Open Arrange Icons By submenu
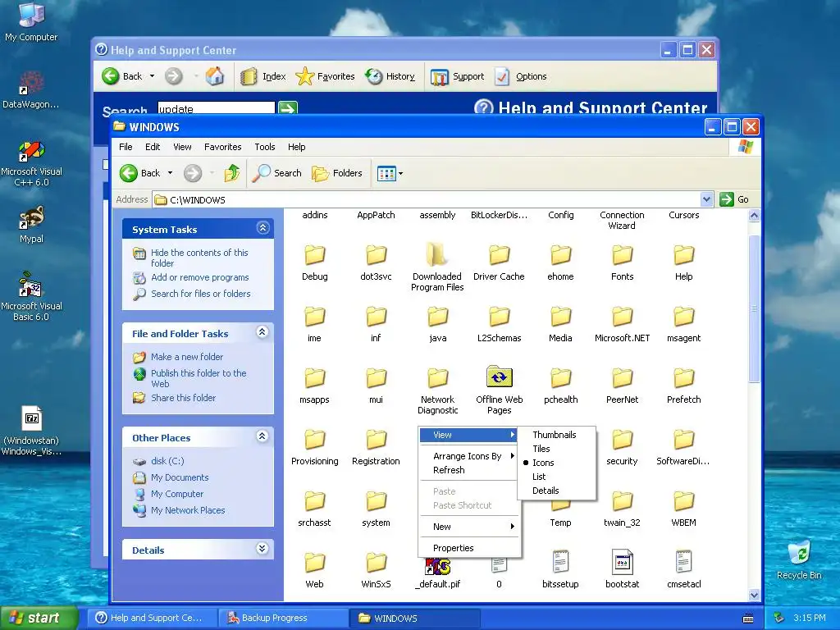 (x=468, y=456)
